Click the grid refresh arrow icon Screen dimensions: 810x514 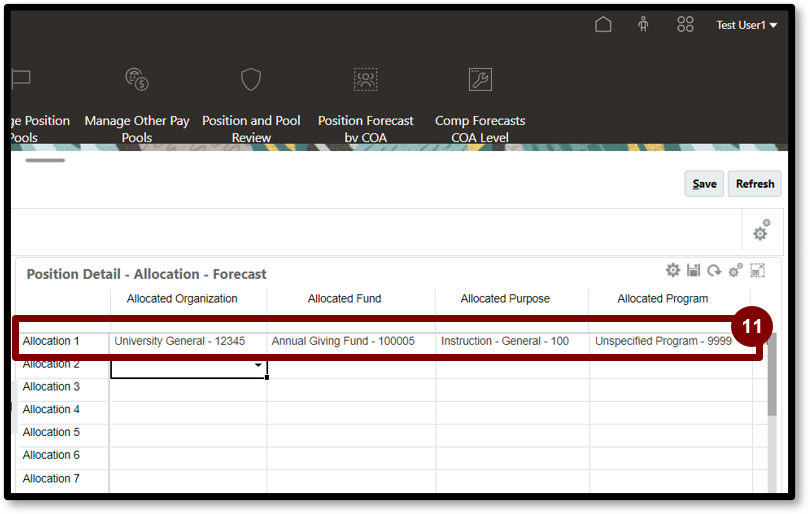click(714, 270)
